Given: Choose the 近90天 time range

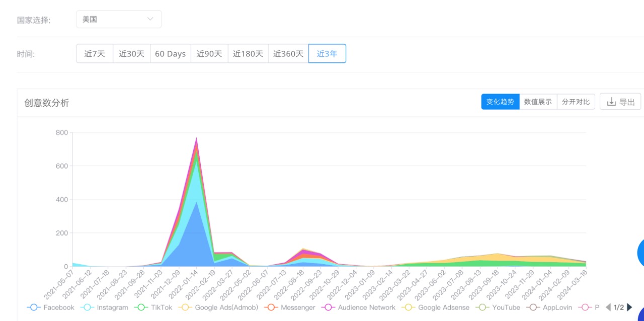Looking at the screenshot, I should [x=209, y=54].
